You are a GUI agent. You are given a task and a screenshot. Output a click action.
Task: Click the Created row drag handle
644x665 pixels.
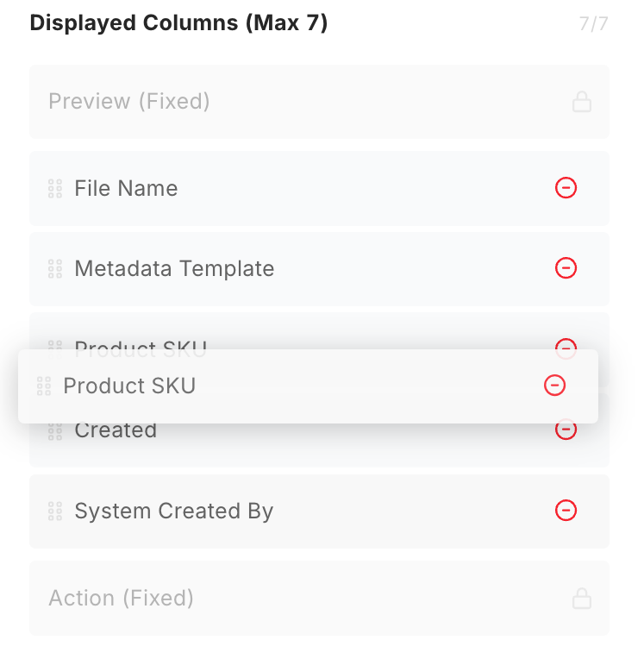pos(55,431)
